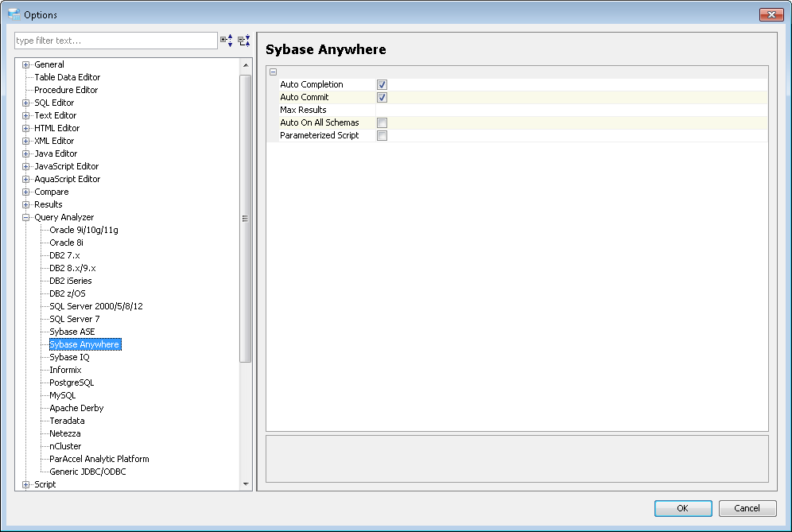Screen dimensions: 792x532
Task: Collapse the property group in right panel
Action: click(274, 72)
